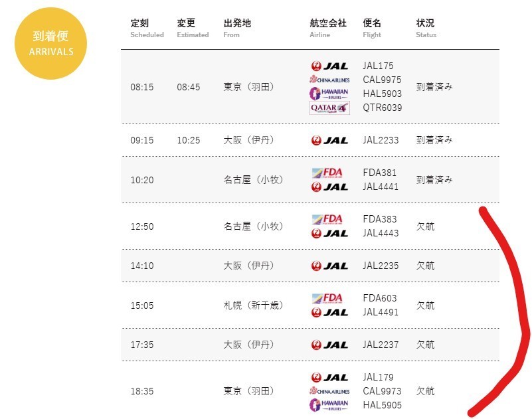Click the Hawaiian Airlines logo in the 18:35 row
This screenshot has height=419, width=532.
[x=329, y=405]
